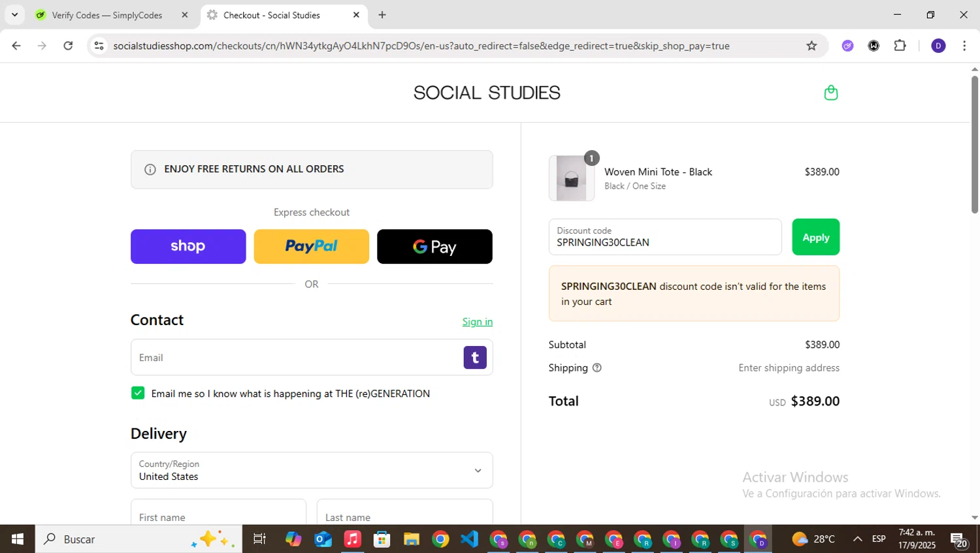Open Microsoft Store from the taskbar

[x=382, y=539]
